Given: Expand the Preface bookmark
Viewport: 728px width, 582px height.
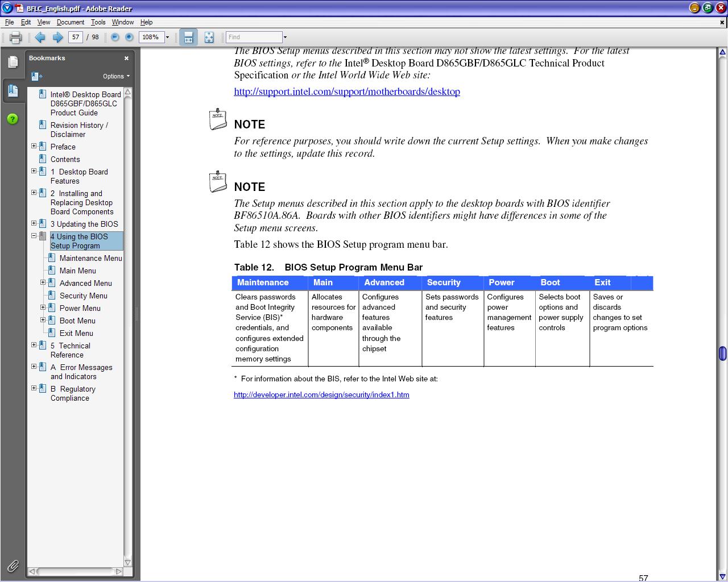Looking at the screenshot, I should pos(34,146).
